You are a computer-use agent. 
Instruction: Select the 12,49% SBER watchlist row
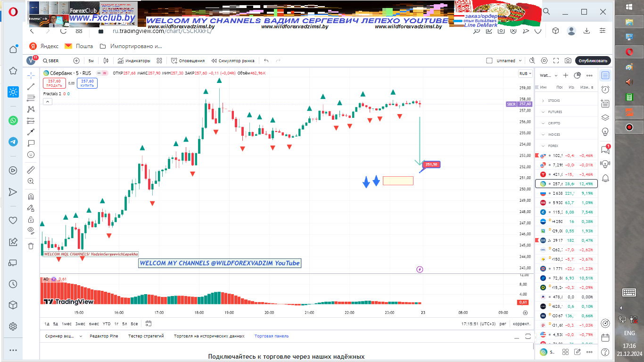point(566,183)
